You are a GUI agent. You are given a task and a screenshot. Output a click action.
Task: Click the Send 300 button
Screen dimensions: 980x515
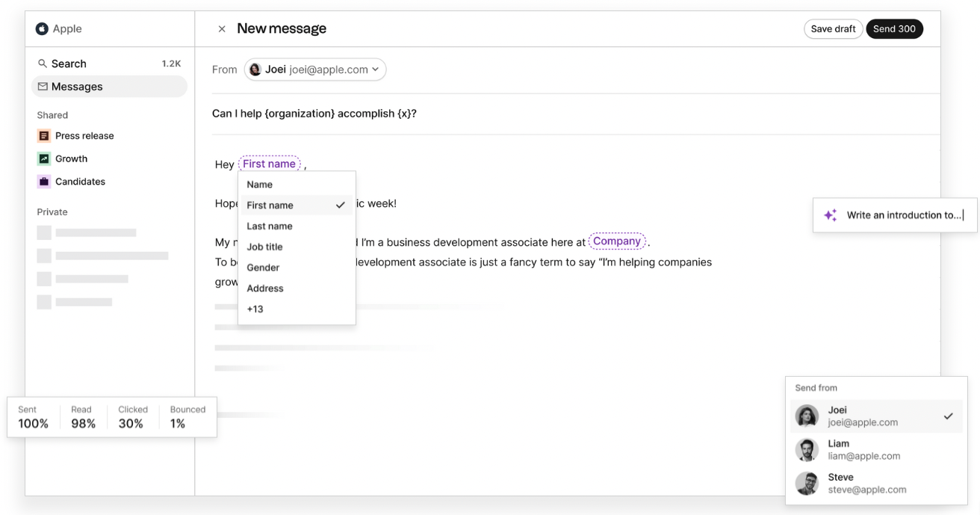[x=894, y=29]
